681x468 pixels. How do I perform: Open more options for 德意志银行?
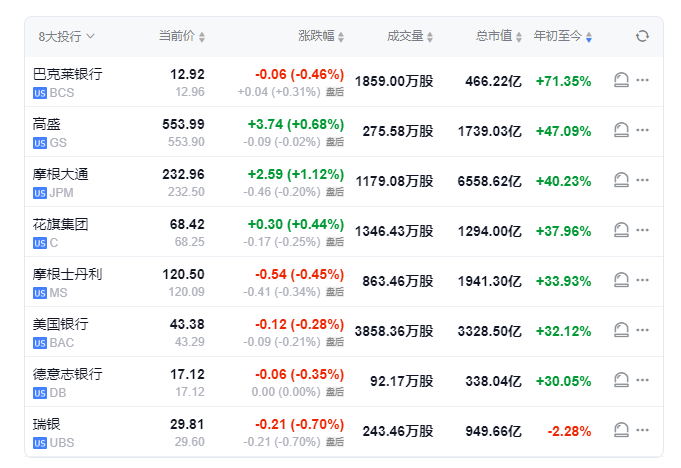[x=642, y=380]
